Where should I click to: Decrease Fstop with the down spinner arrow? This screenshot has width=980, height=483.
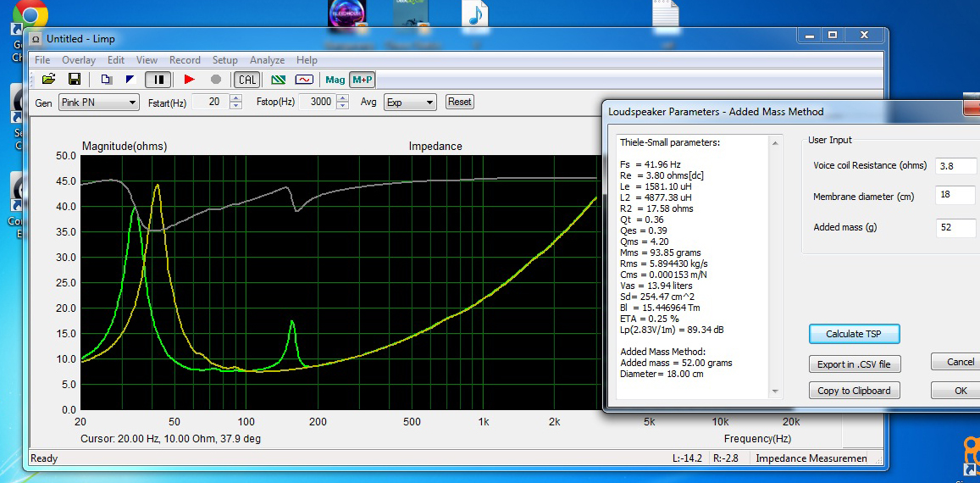click(342, 106)
